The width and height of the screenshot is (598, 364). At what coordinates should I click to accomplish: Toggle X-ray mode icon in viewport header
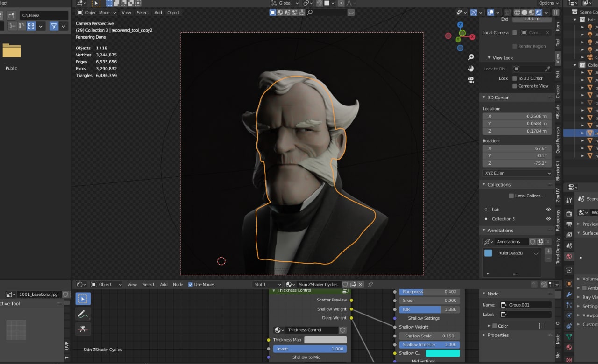click(506, 13)
